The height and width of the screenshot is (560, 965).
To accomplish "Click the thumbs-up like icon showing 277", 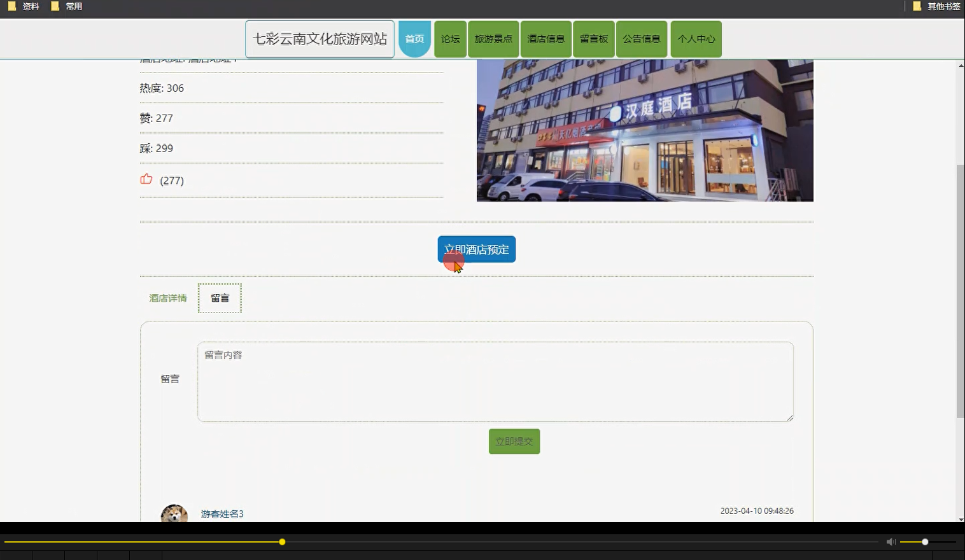I will (147, 179).
